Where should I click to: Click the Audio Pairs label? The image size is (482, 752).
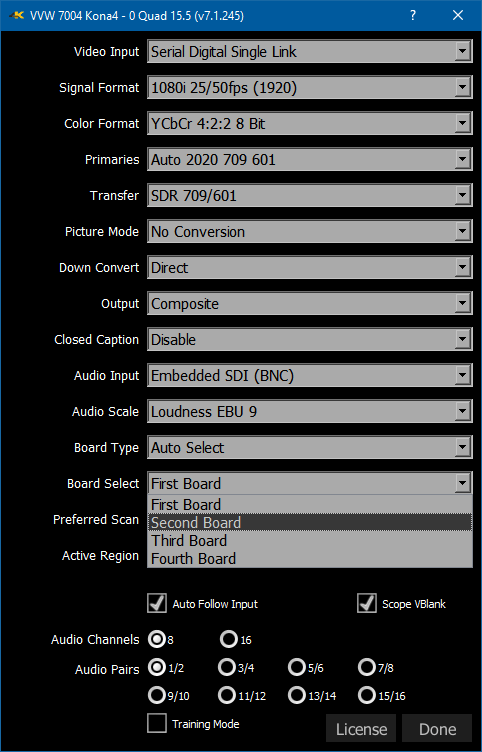coord(107,670)
